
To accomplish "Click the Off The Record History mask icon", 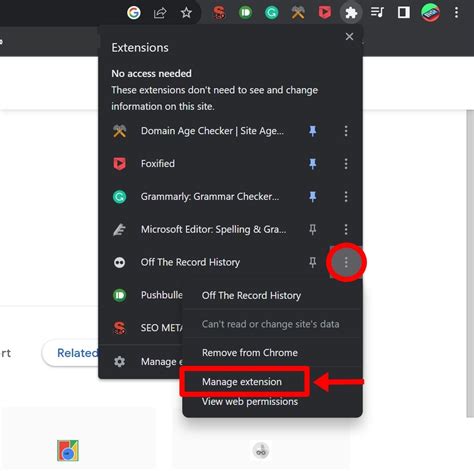I will click(119, 262).
